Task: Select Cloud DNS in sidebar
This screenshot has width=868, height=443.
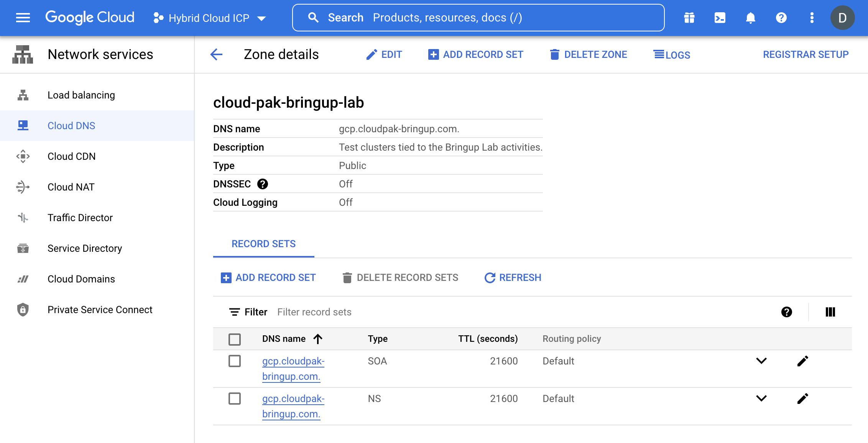Action: (97, 126)
